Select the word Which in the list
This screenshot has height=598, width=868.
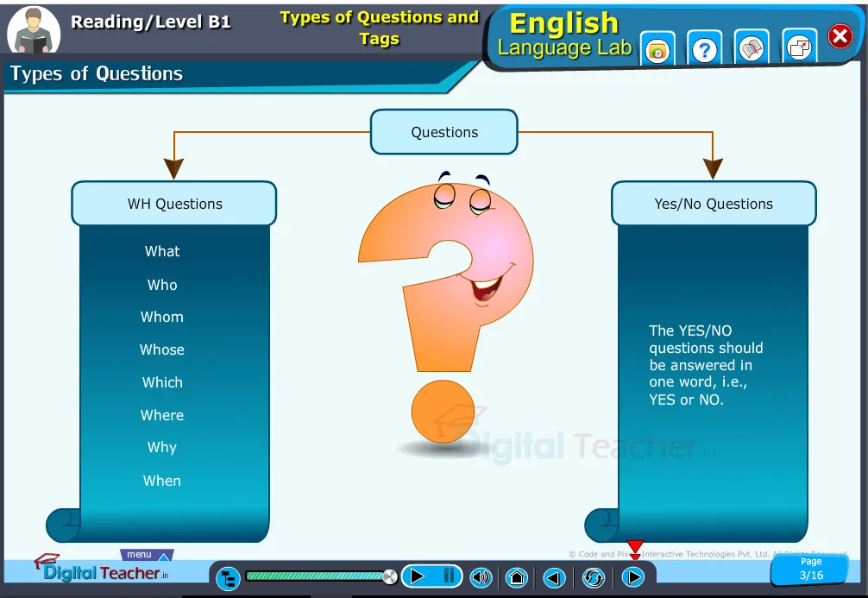pos(162,382)
